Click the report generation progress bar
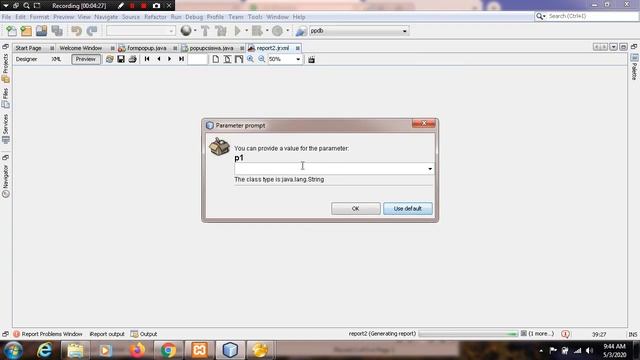This screenshot has height=360, width=640. (x=468, y=334)
